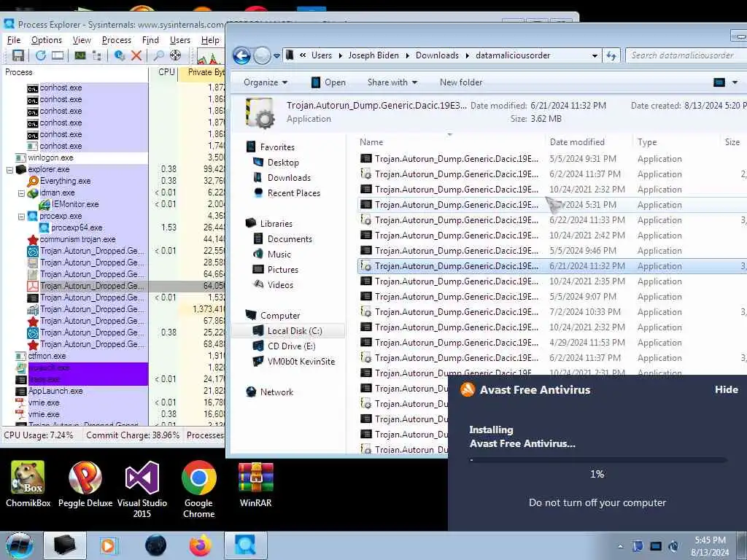Click Search datamaliciousorder field

pos(686,55)
